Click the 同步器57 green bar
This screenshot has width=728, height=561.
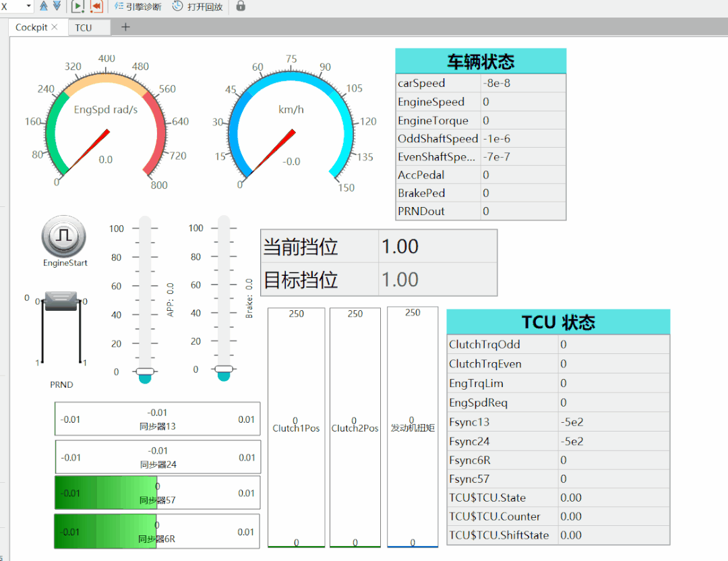click(157, 493)
